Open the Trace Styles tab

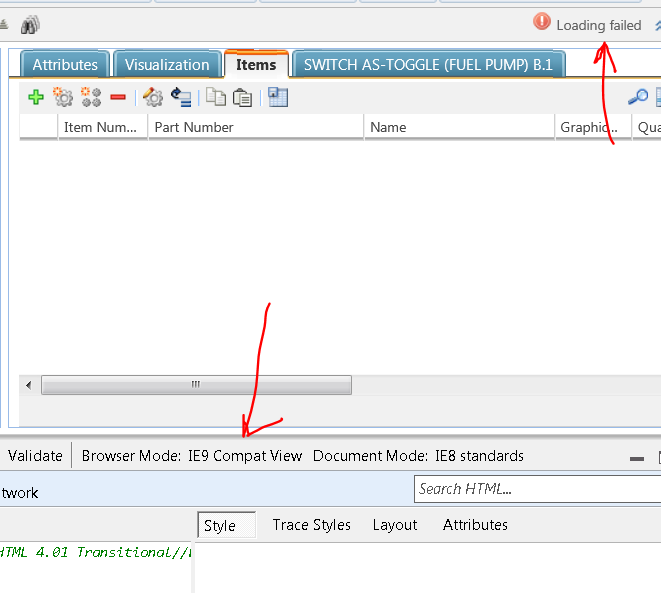[x=312, y=525]
